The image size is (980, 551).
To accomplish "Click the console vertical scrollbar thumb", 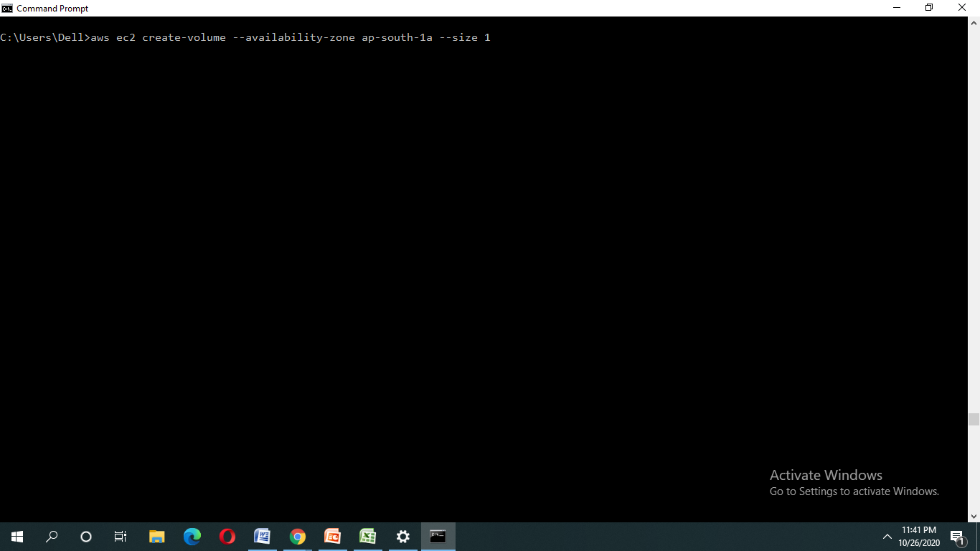I will [x=974, y=419].
